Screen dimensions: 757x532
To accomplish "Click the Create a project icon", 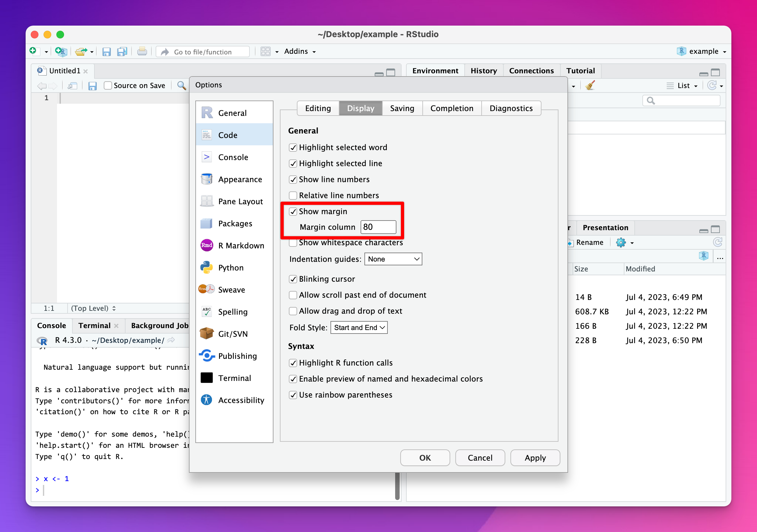I will click(x=61, y=52).
